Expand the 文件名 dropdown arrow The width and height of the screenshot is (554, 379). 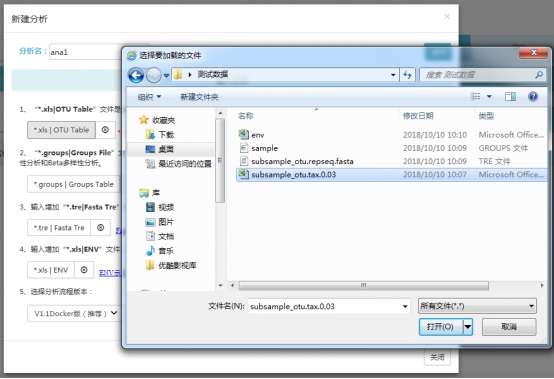click(405, 306)
